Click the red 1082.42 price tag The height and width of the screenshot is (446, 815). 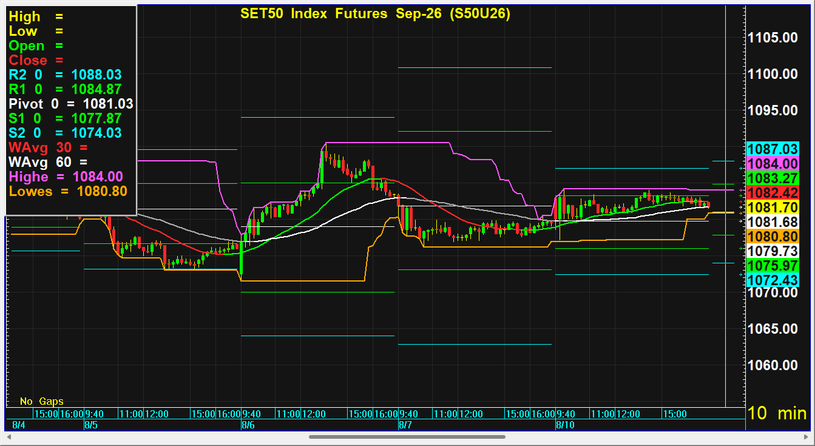pyautogui.click(x=772, y=193)
